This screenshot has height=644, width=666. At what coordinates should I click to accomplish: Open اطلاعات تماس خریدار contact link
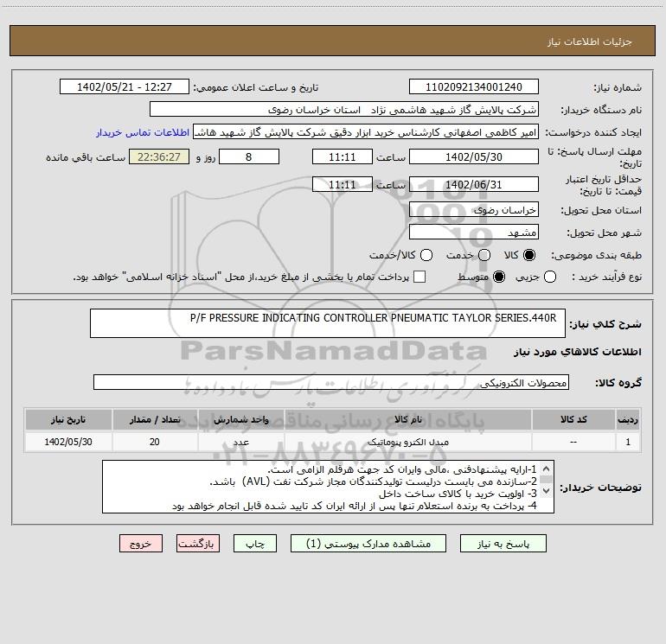pyautogui.click(x=143, y=132)
